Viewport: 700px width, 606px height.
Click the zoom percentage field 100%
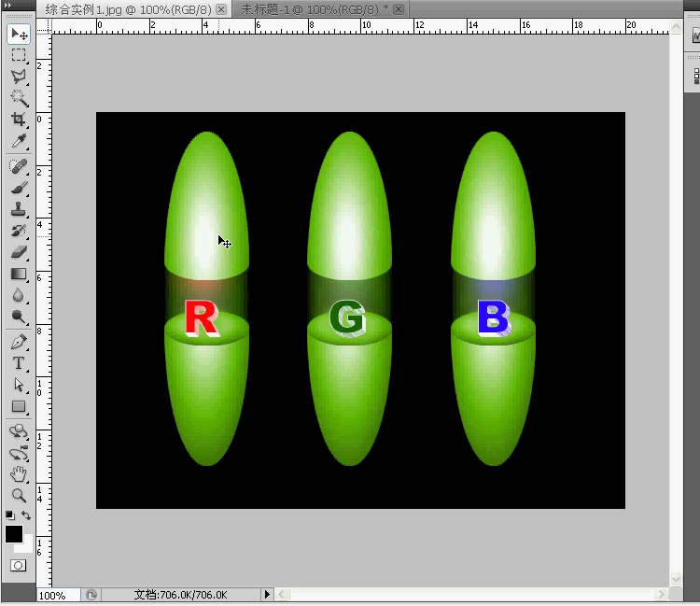point(59,596)
